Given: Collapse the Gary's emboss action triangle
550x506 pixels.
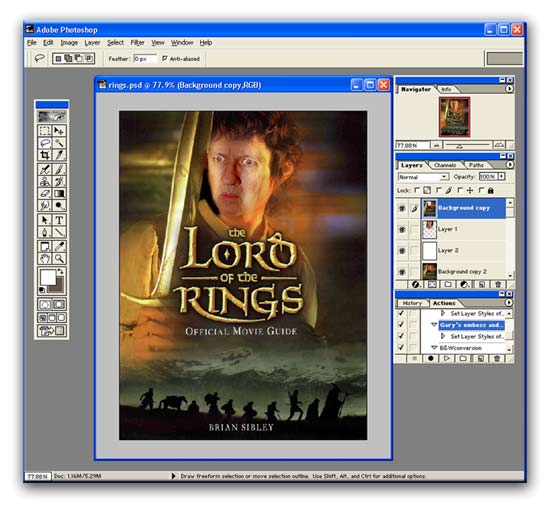Looking at the screenshot, I should [x=434, y=325].
